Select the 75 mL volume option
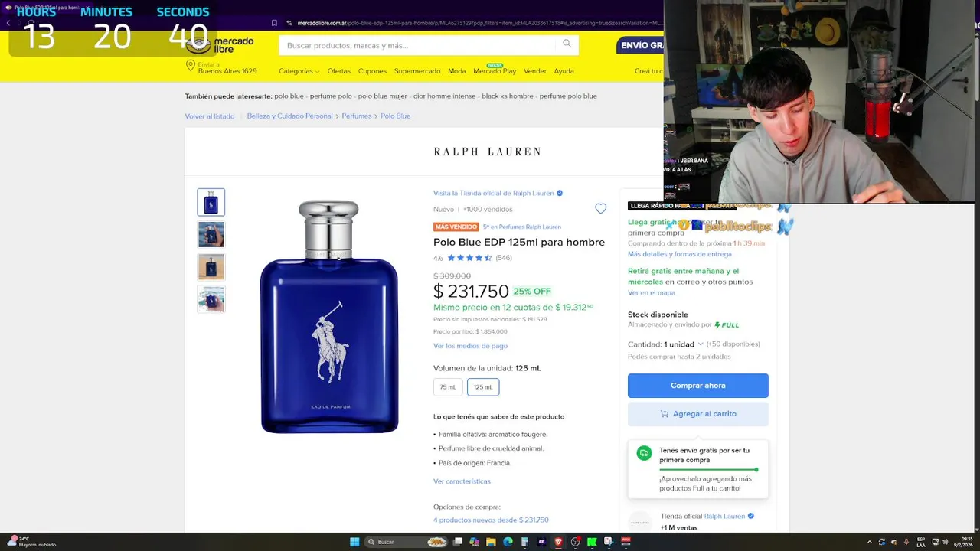 click(x=448, y=387)
